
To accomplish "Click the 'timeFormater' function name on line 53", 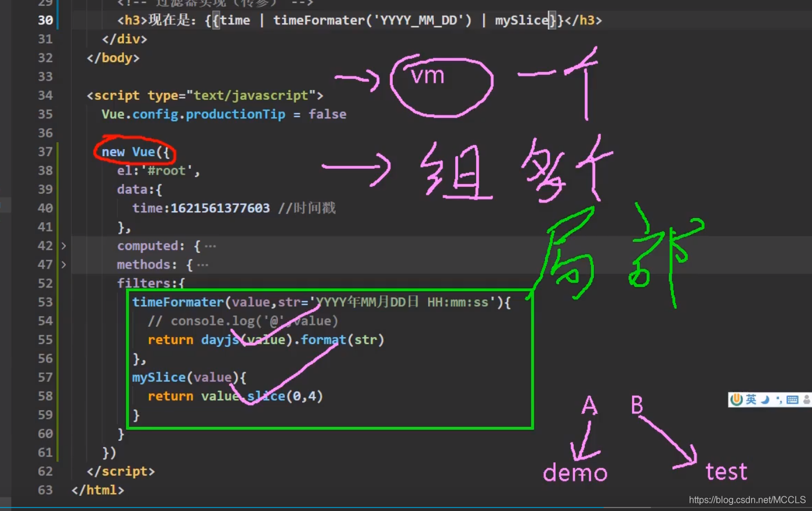I will pos(178,302).
